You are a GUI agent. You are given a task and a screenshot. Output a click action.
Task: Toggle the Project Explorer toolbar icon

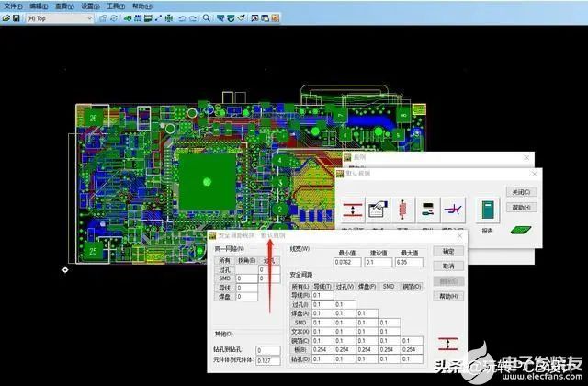point(265,18)
